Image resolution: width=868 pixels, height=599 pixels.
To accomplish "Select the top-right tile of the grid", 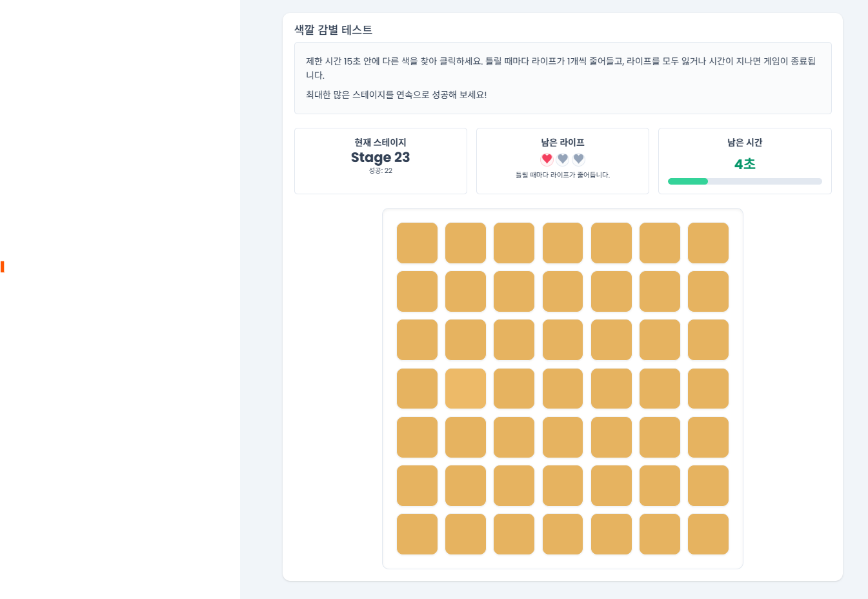I will [x=708, y=243].
